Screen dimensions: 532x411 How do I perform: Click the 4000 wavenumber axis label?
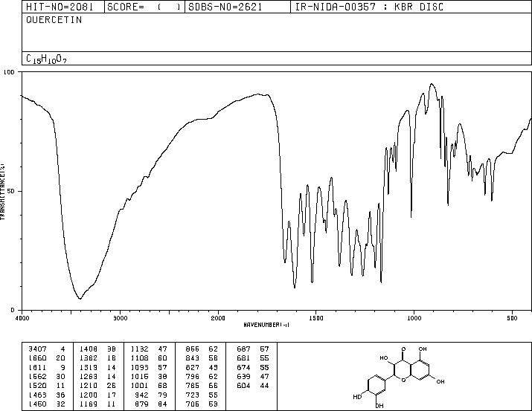22,318
